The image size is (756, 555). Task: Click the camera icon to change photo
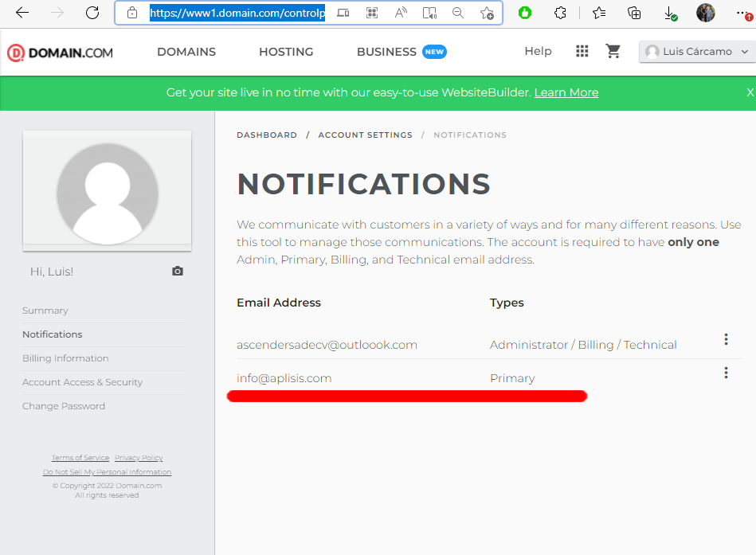tap(178, 272)
